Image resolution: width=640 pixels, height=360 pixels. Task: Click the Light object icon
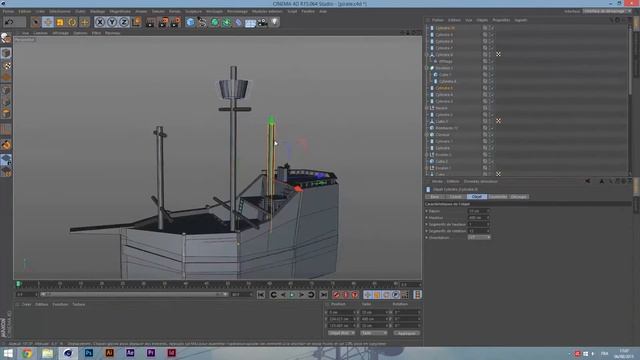click(x=275, y=22)
